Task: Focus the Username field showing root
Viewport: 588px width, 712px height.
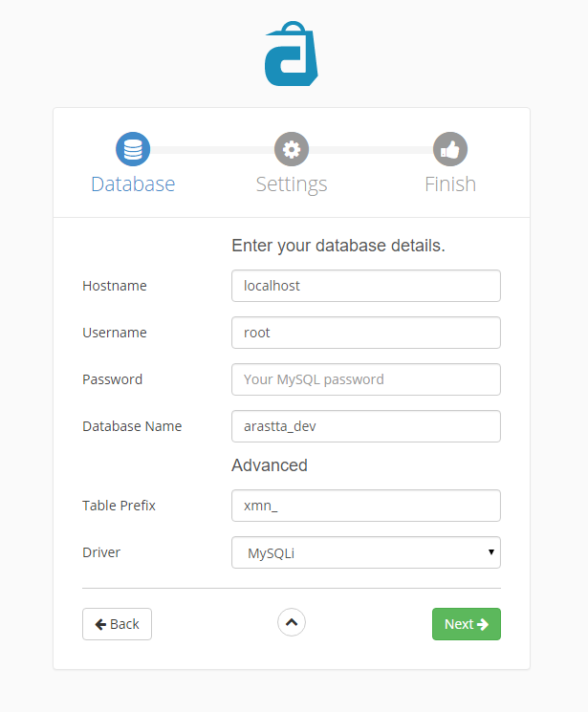Action: click(366, 333)
